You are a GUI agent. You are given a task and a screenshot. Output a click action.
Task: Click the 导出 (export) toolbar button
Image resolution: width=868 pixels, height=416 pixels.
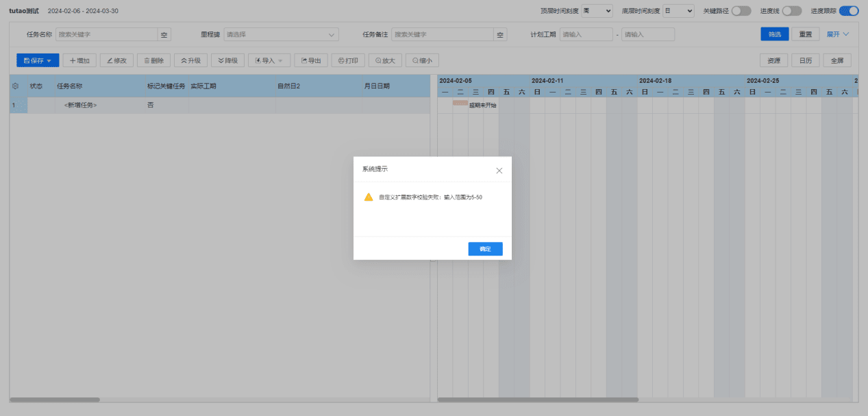[x=311, y=60]
